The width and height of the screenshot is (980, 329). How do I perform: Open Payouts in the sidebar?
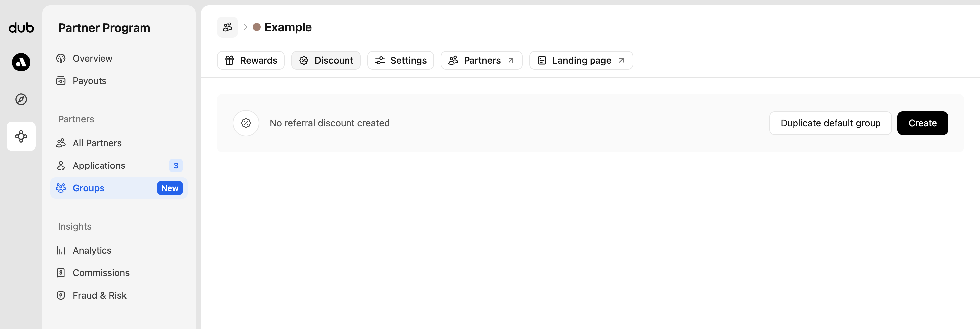(x=119, y=81)
